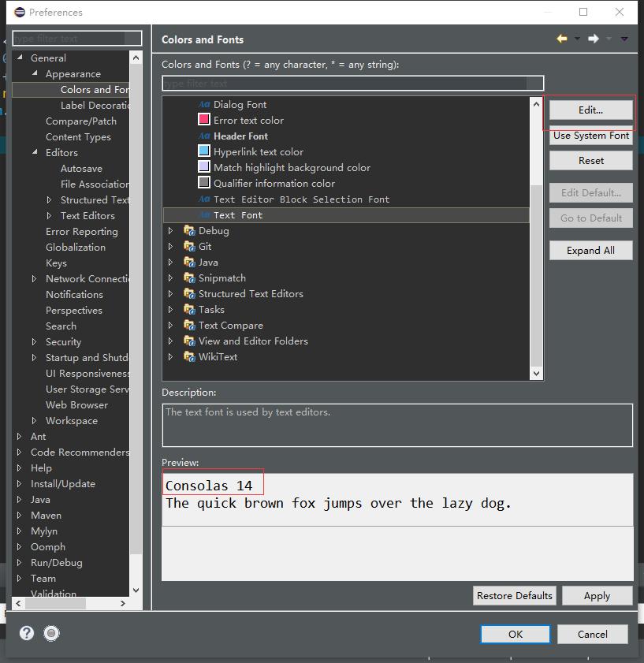Collapse the Appearance tree node

tap(35, 73)
